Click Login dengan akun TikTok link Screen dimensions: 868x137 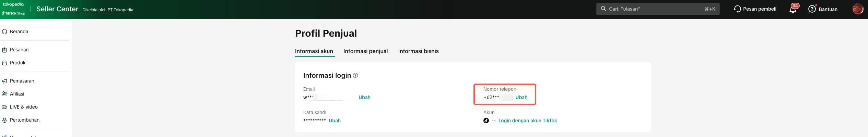[527, 121]
